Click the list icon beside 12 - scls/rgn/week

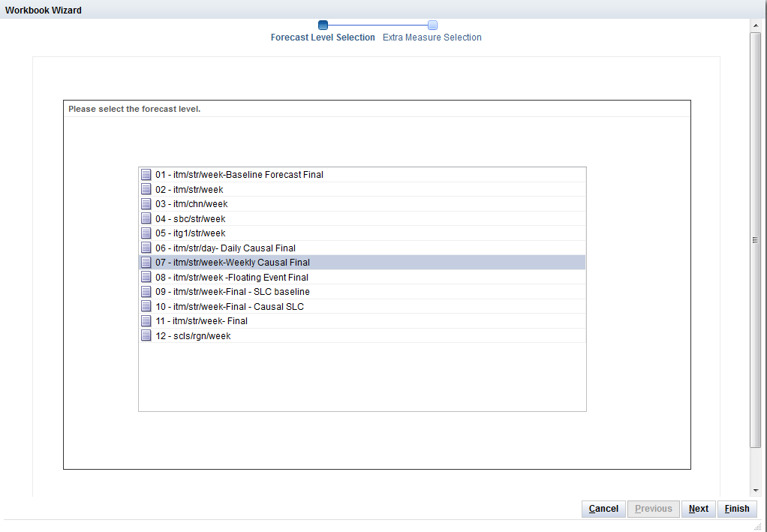[x=146, y=336]
